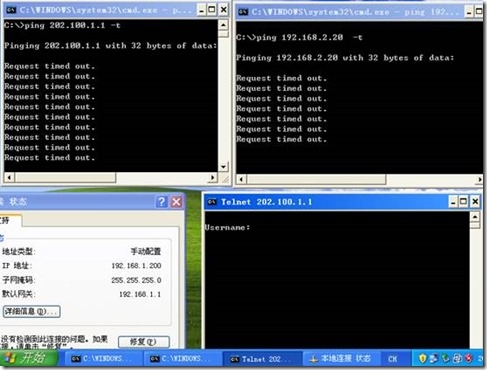Close the 状态 dialog with the red X
The height and width of the screenshot is (370, 487).
pos(176,202)
